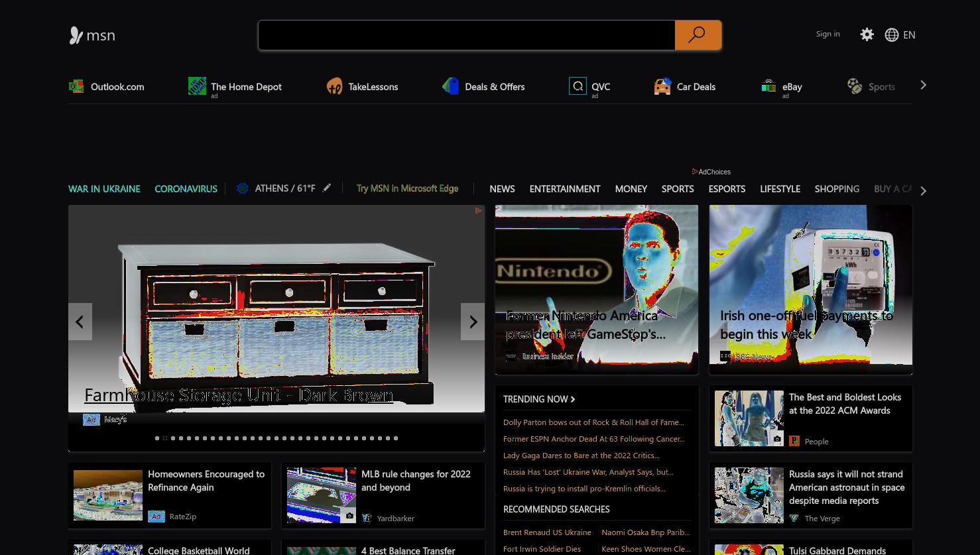Click camera icon on ACM Awards thumbnail
Screen dimensions: 980x555
tap(776, 439)
